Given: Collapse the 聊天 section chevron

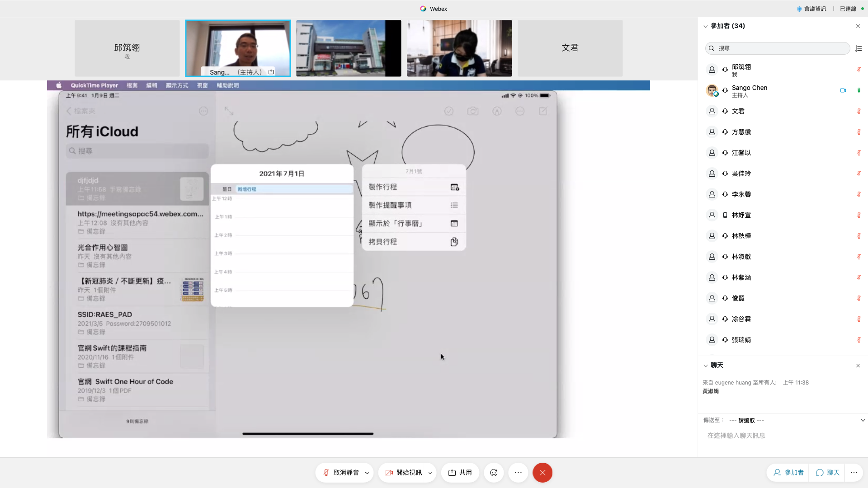Looking at the screenshot, I should [x=705, y=366].
